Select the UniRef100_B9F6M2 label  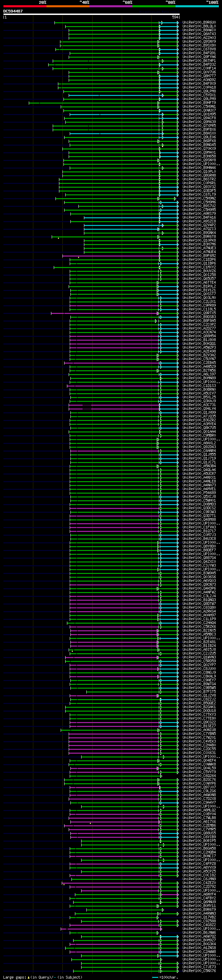tap(199, 256)
